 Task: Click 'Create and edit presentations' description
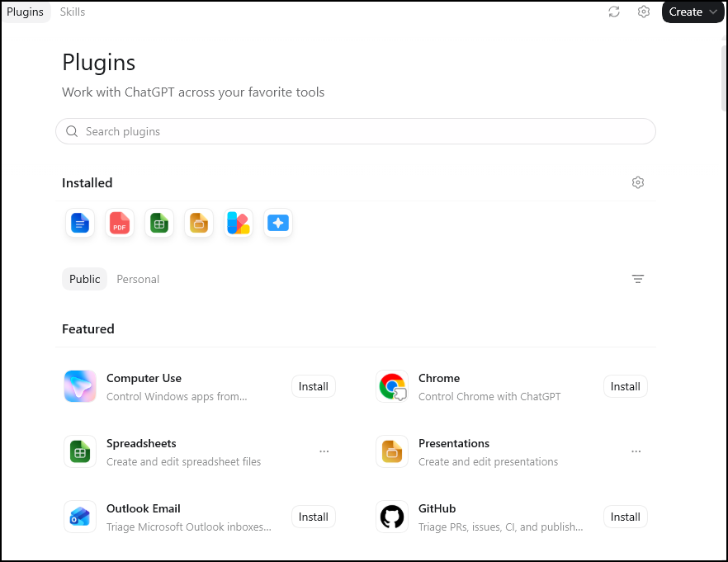click(488, 462)
